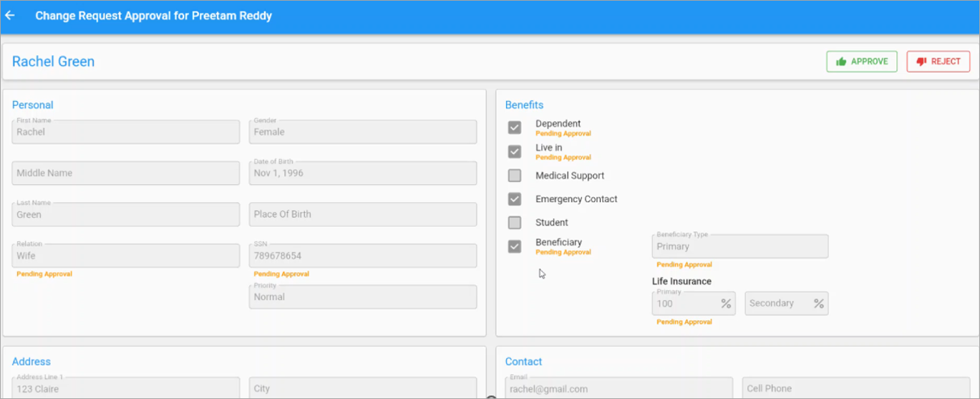Open the Priority dropdown

tap(362, 297)
